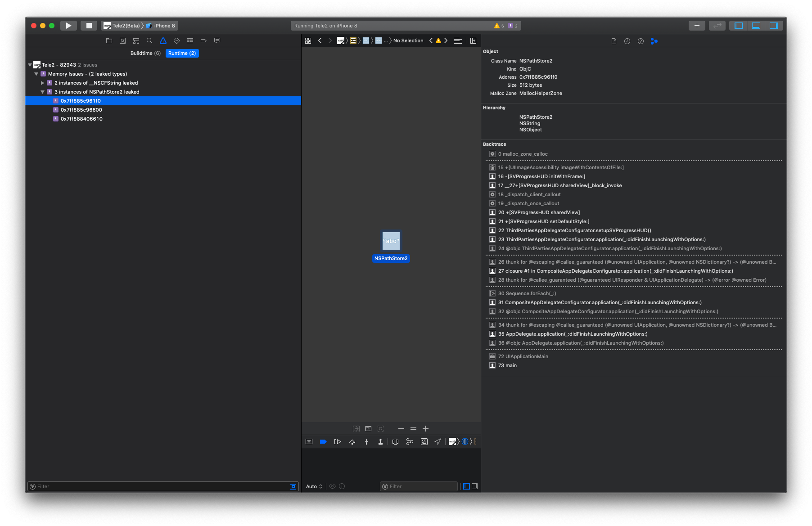Open the Debug navigator icon
812x526 pixels.
(x=190, y=40)
